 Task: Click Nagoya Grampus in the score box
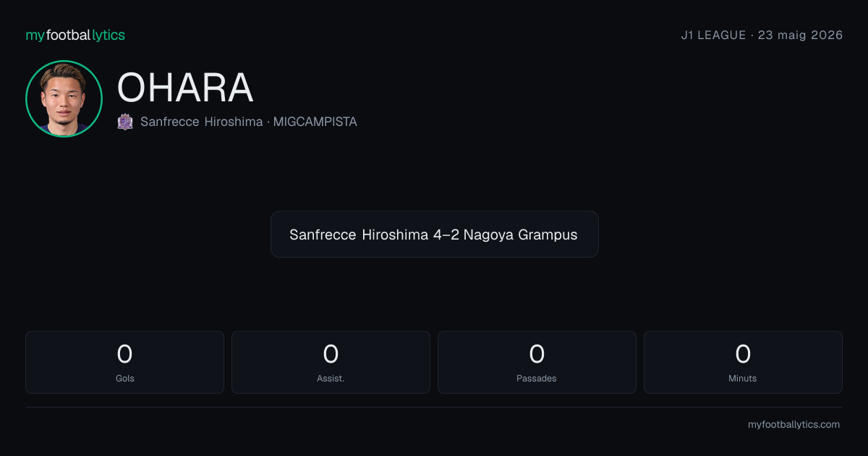point(520,235)
